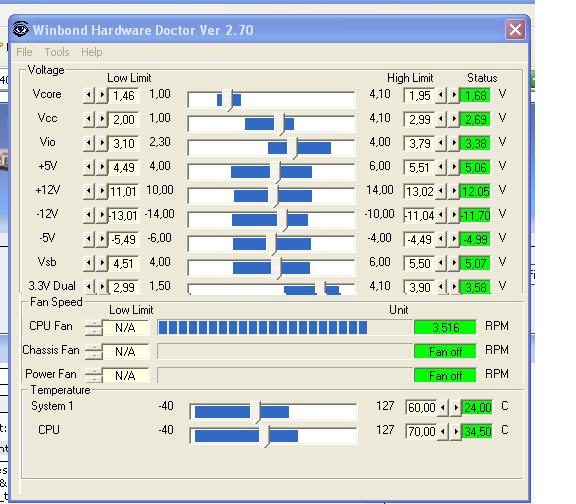This screenshot has height=504, width=576.
Task: Click the CPU Fan 3.516 RPM status
Action: (445, 327)
